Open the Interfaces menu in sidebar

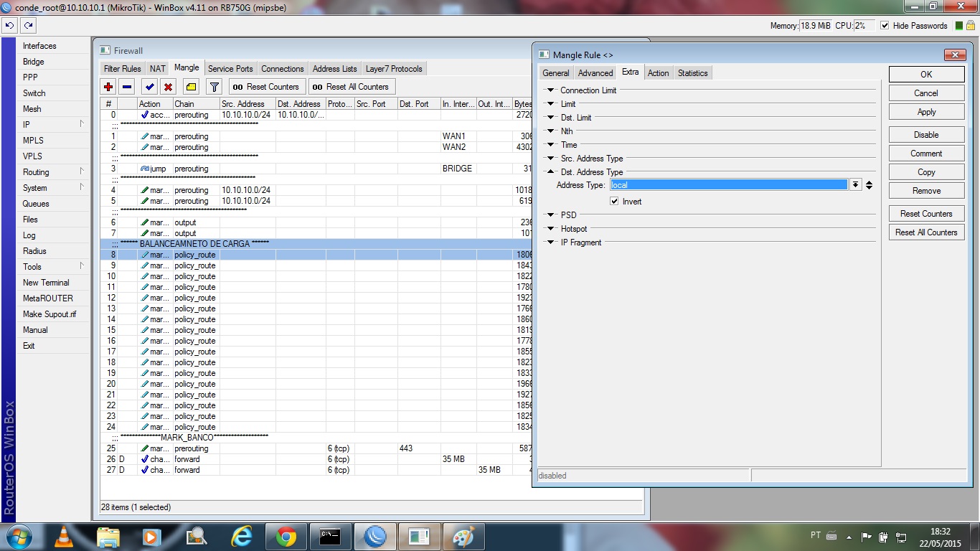(x=52, y=46)
